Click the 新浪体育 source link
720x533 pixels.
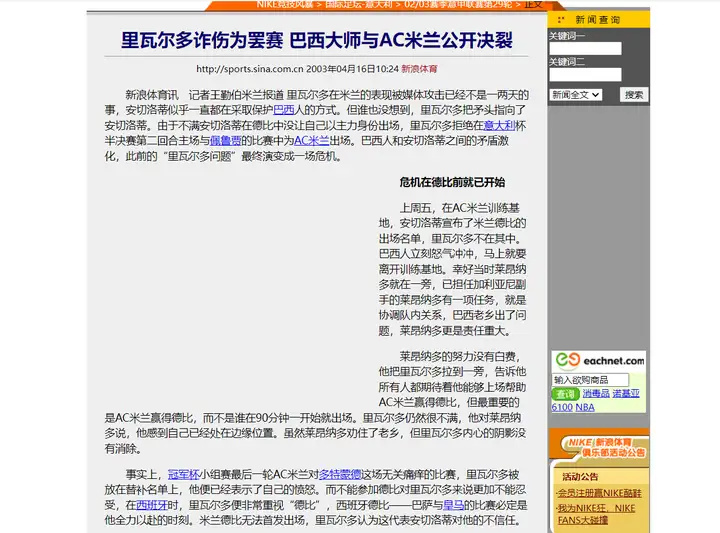[419, 69]
